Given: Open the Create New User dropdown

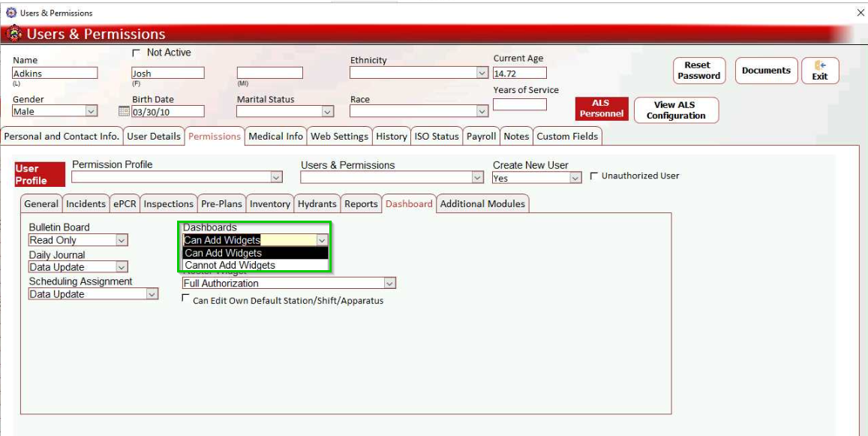Looking at the screenshot, I should 575,179.
